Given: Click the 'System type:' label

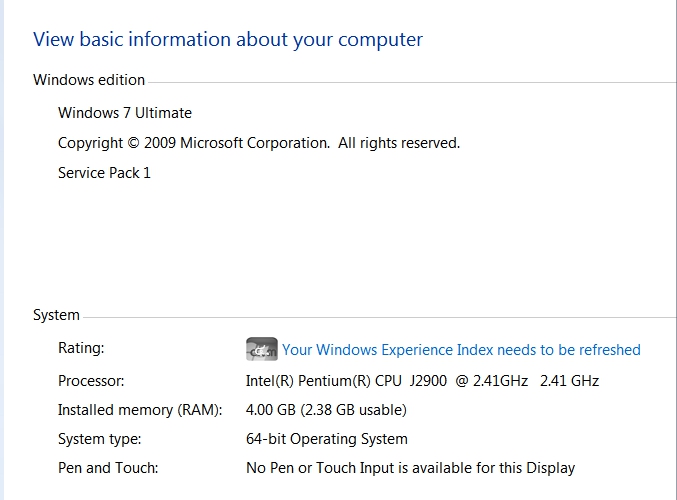Looking at the screenshot, I should click(x=100, y=439).
